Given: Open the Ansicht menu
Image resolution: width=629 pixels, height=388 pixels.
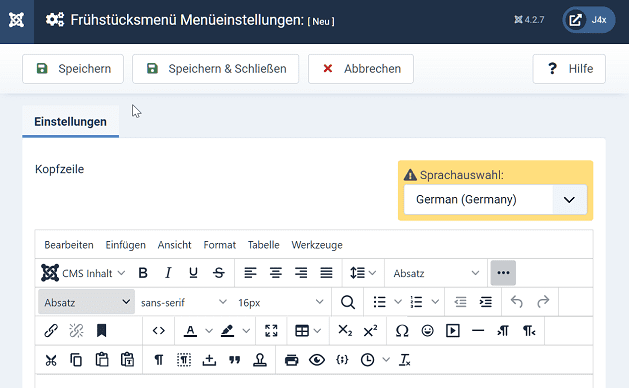Looking at the screenshot, I should point(174,245).
